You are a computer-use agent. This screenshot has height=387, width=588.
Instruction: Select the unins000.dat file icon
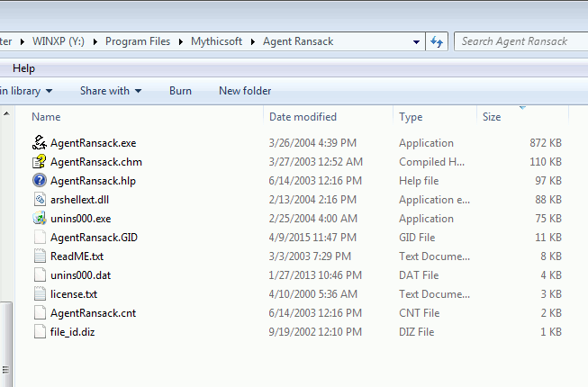pyautogui.click(x=40, y=275)
